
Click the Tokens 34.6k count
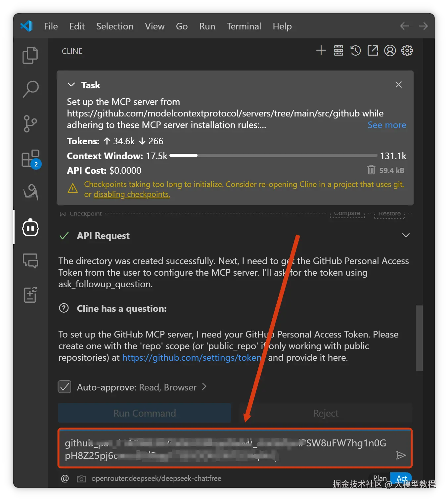click(124, 141)
